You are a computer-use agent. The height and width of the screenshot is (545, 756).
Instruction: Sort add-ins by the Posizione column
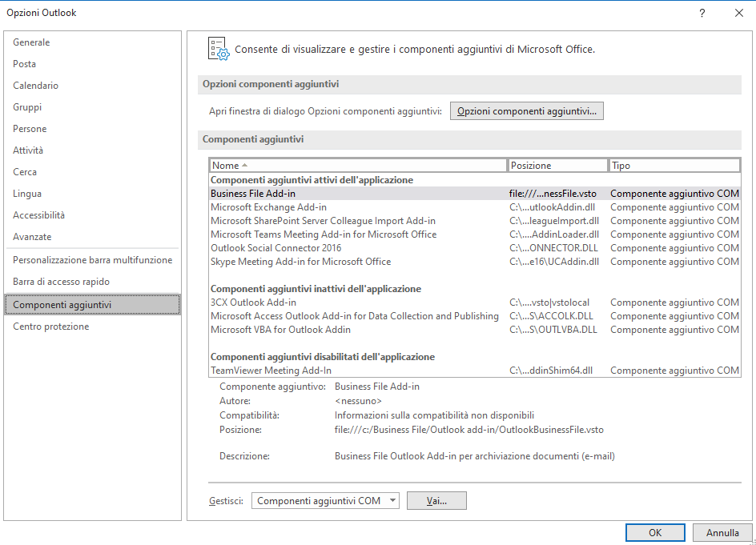[557, 166]
